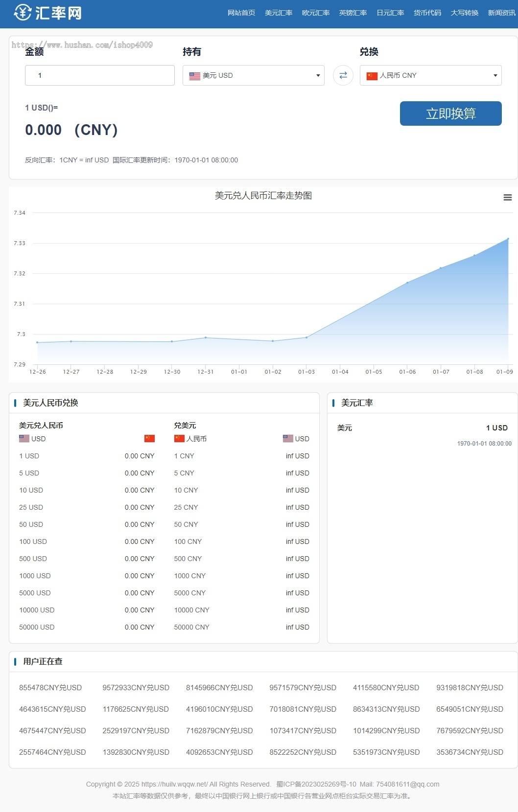Screen dimensions: 518x812
Task: Click the 美元 entry in 美元汇率 panel
Action: pos(345,428)
